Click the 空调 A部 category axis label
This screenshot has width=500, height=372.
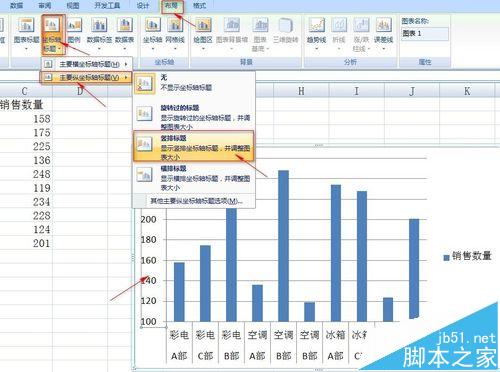click(257, 345)
